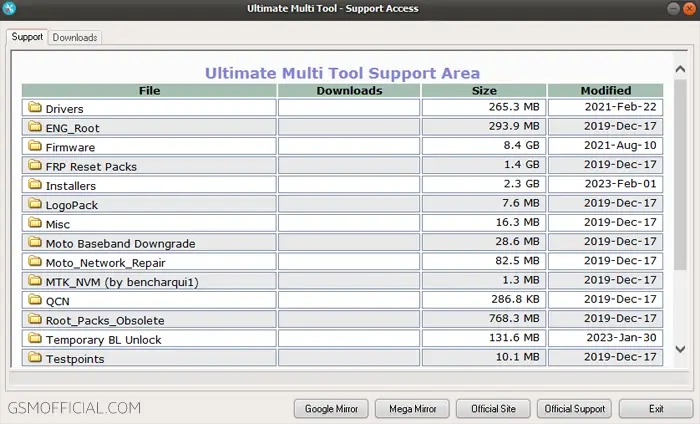Click the vertical scrollbar thumb
Image resolution: width=700 pixels, height=424 pixels.
pos(680,175)
